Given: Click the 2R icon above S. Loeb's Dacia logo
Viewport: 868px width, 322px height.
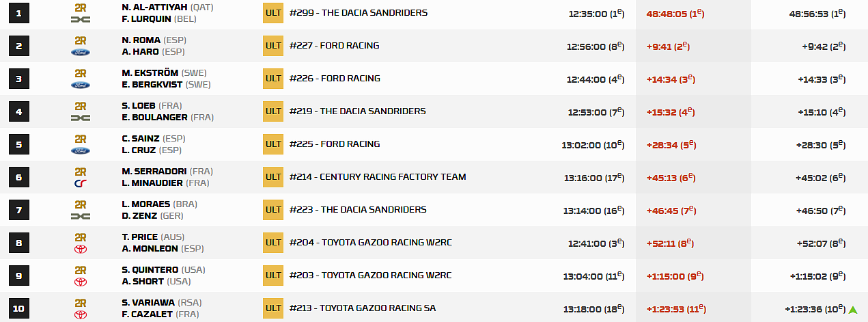Looking at the screenshot, I should coord(81,106).
